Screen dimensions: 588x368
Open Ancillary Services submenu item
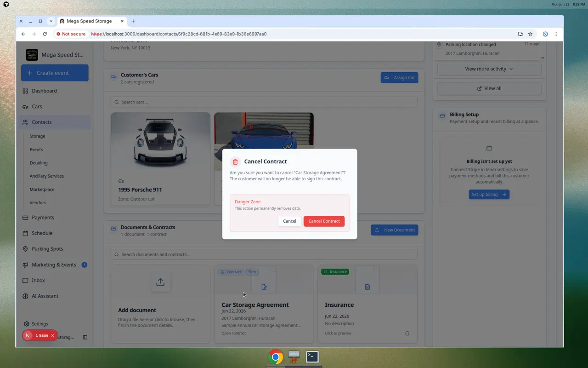tap(47, 176)
